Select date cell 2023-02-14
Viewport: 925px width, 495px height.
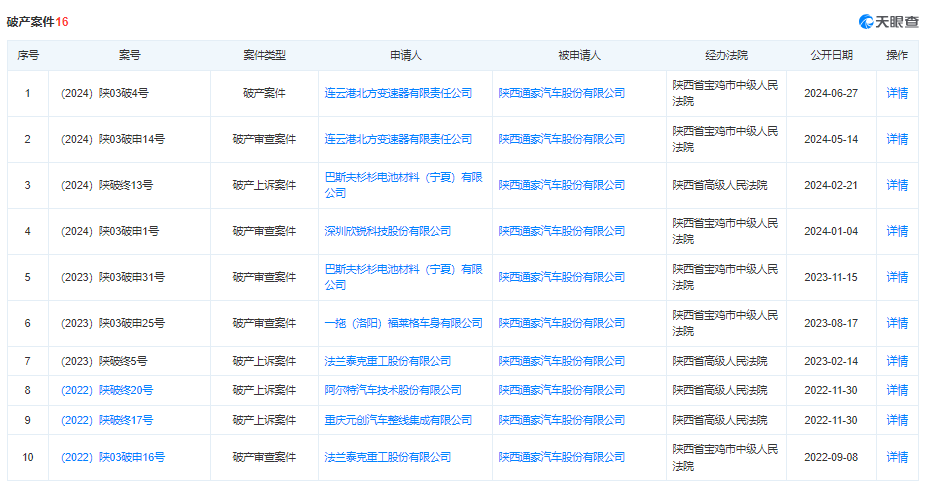click(831, 361)
